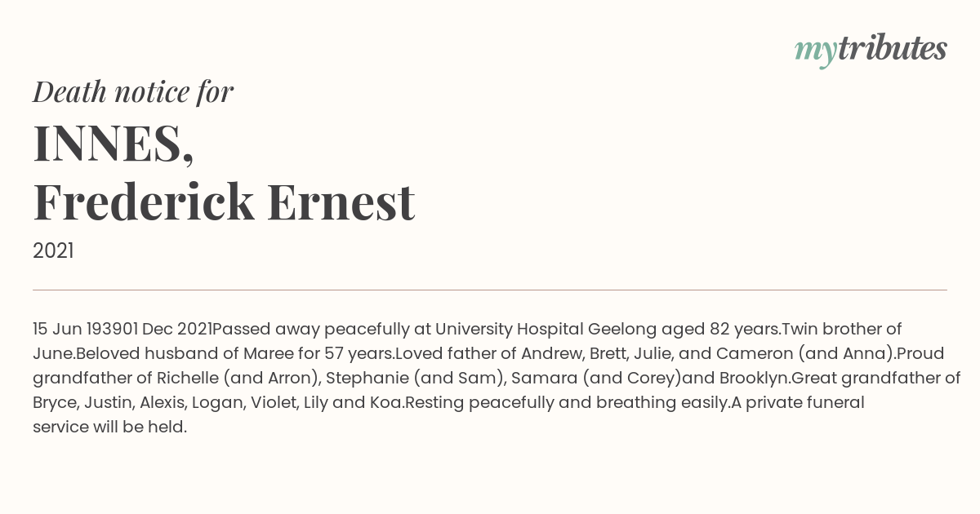Click the name Brooklyn in the notice
980x514 pixels.
(x=753, y=379)
